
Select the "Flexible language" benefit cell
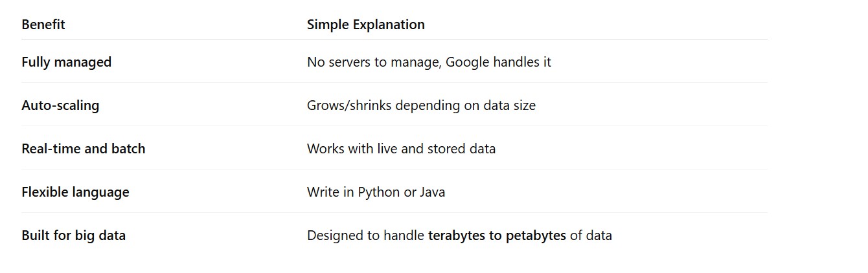click(x=75, y=192)
